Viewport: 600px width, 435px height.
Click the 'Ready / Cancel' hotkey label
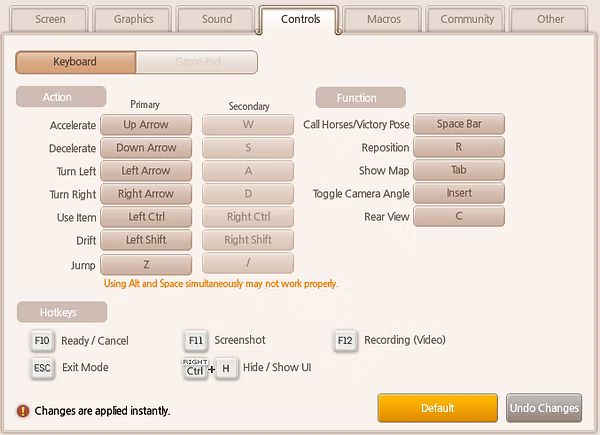95,341
